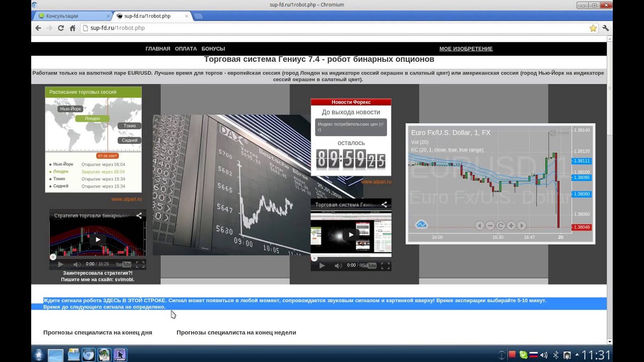
Task: Click the Bluetooth tray icon
Action: [556, 355]
